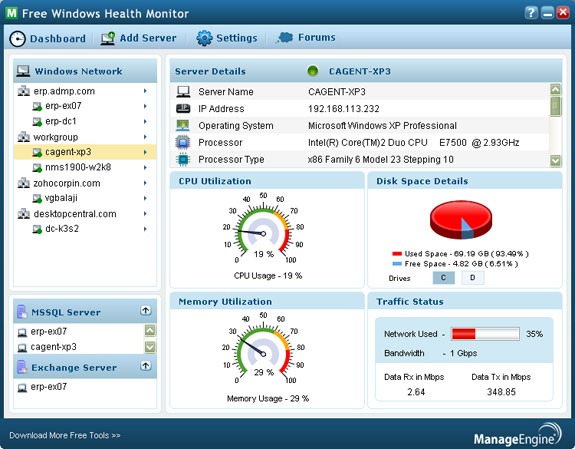Select cagent-xp3 under MSSQL Server
The width and height of the screenshot is (575, 449).
(54, 347)
